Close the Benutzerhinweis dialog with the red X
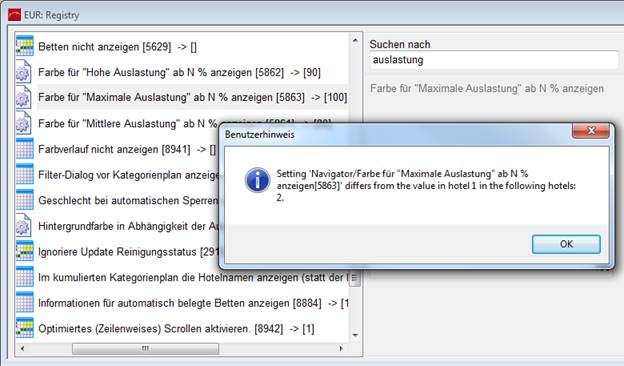624x366 pixels. coord(591,130)
